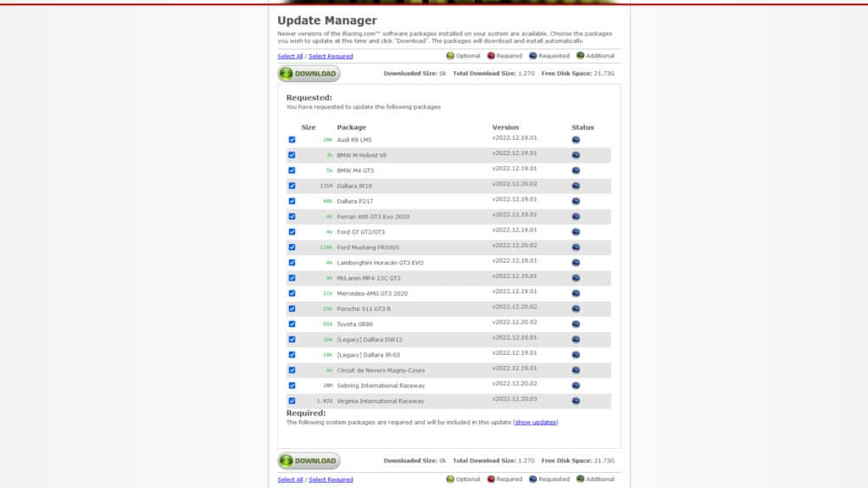868x488 pixels.
Task: Click the Update Manager heading
Action: [327, 20]
